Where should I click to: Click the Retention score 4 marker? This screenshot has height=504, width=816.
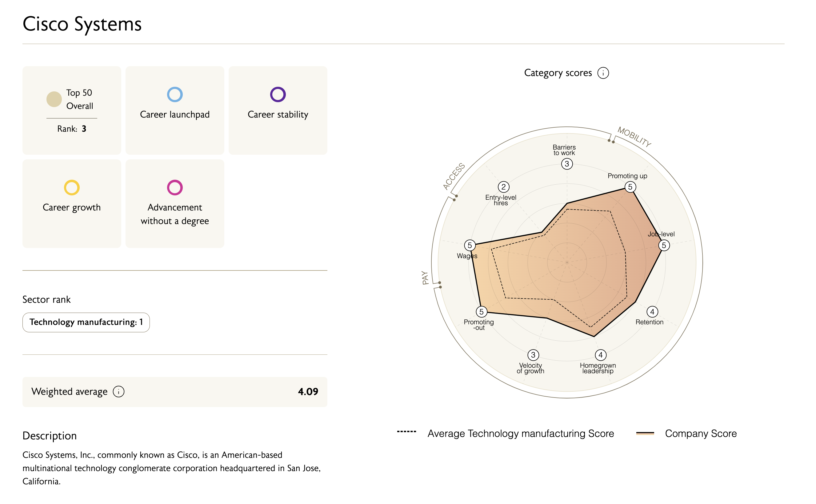pos(652,312)
